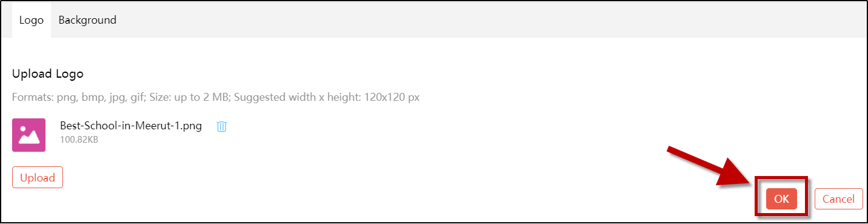Image resolution: width=868 pixels, height=224 pixels.
Task: Click the supported formats hint text
Action: (x=216, y=97)
